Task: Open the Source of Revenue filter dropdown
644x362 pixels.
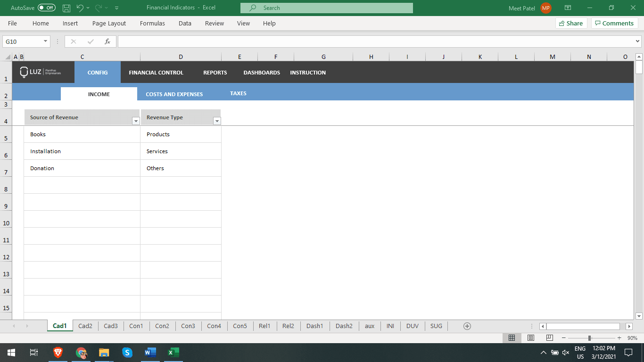Action: pos(136,121)
